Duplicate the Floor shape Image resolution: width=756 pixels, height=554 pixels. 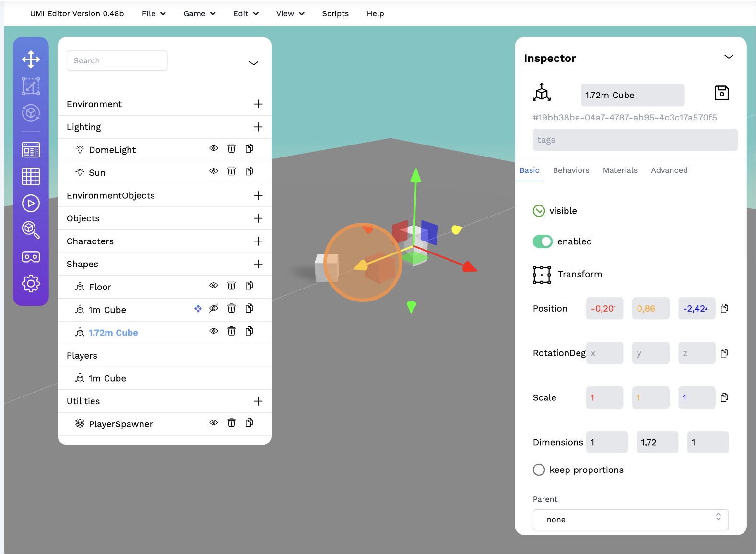point(249,286)
